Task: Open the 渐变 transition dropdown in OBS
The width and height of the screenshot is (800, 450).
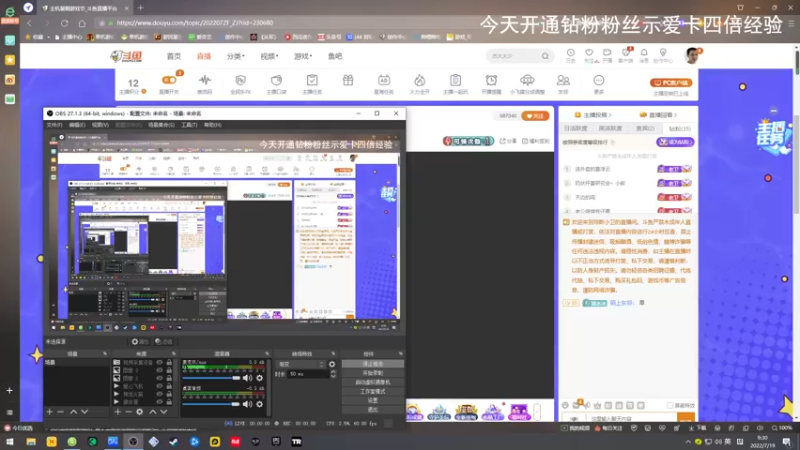Action: (301, 364)
